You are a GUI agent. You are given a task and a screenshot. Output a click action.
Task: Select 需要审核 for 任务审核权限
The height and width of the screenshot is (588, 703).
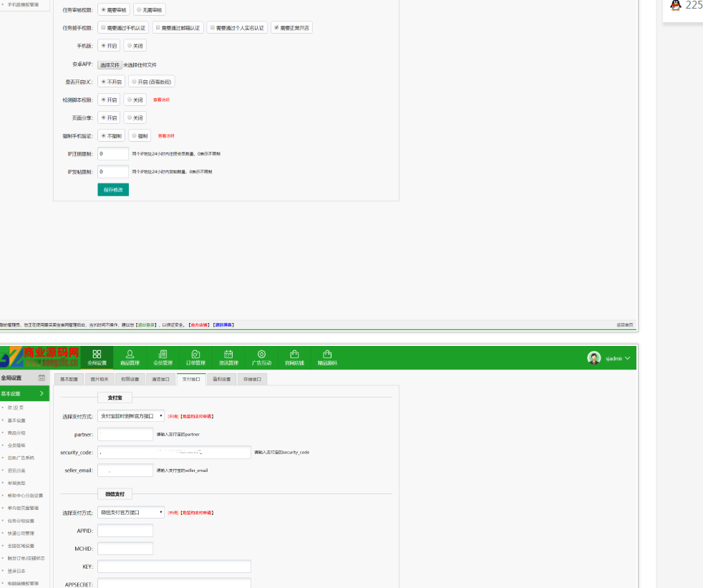104,10
